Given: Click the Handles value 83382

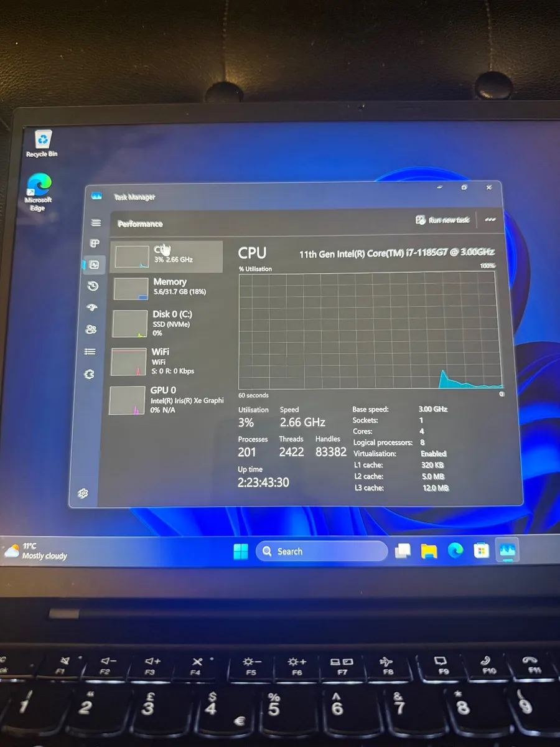Looking at the screenshot, I should pos(331,453).
